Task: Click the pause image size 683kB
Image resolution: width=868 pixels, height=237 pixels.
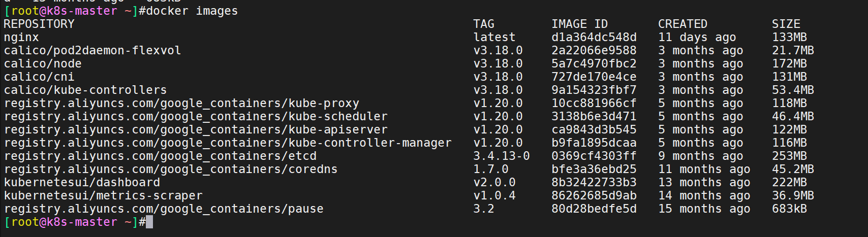Action: pos(790,209)
